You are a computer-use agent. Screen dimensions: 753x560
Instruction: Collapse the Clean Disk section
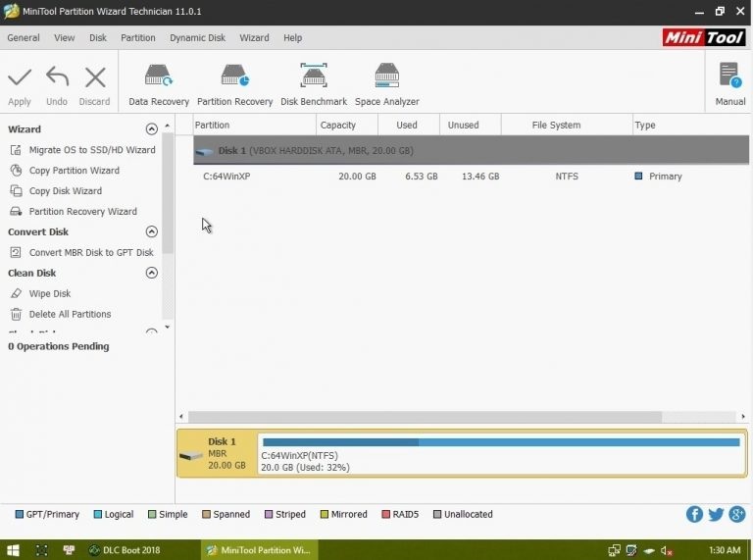click(151, 273)
